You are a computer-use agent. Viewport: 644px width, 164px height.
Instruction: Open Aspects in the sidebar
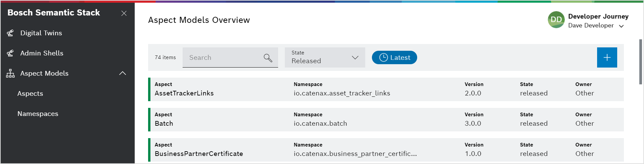[30, 93]
